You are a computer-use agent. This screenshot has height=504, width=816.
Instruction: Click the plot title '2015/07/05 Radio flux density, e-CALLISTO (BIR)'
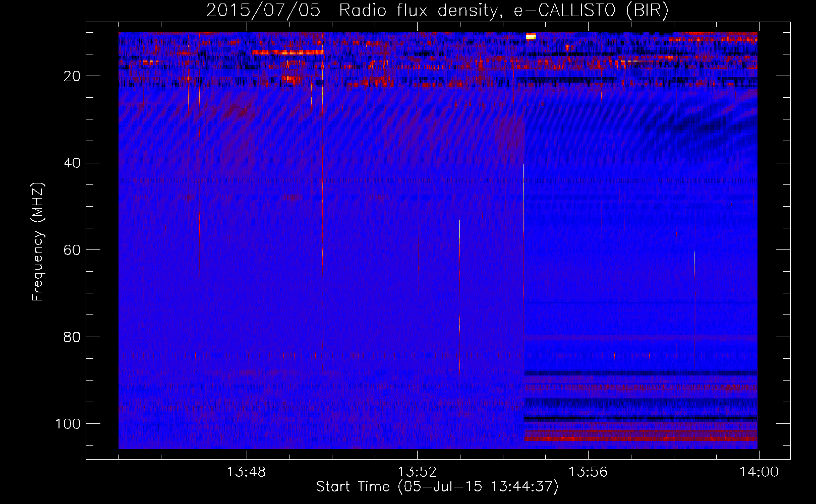(437, 11)
